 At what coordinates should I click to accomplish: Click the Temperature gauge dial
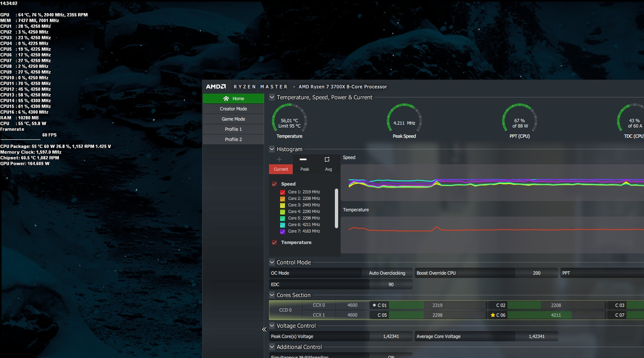(289, 121)
